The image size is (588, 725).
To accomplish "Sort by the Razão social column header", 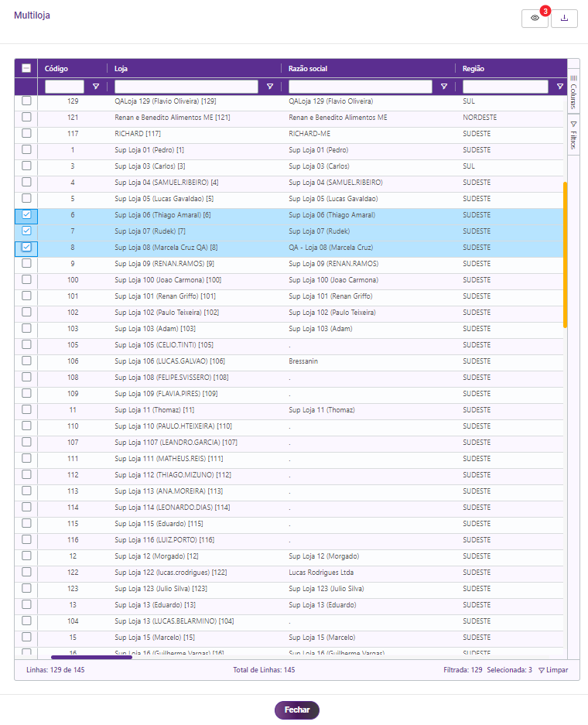I will [308, 68].
